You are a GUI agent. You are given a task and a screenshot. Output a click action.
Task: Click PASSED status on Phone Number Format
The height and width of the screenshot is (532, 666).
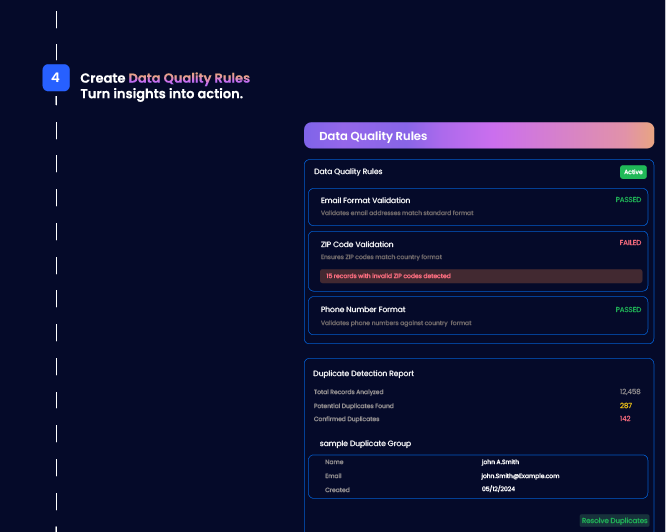tap(628, 310)
